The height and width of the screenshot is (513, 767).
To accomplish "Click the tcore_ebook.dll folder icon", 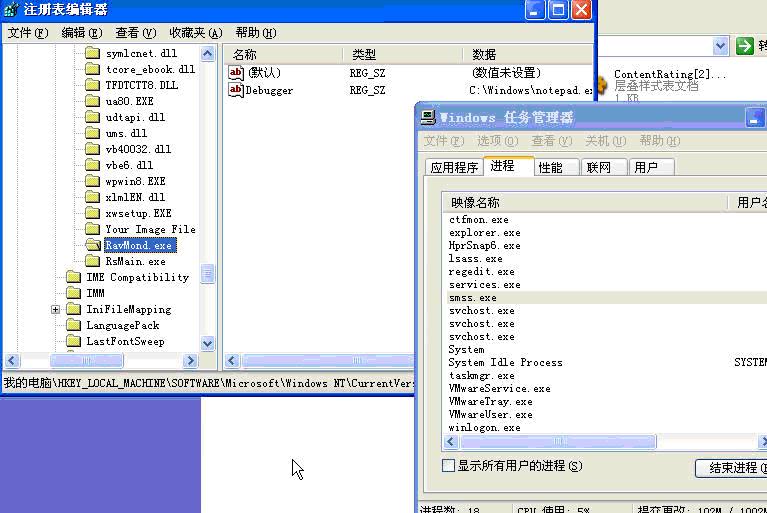I will [92, 69].
